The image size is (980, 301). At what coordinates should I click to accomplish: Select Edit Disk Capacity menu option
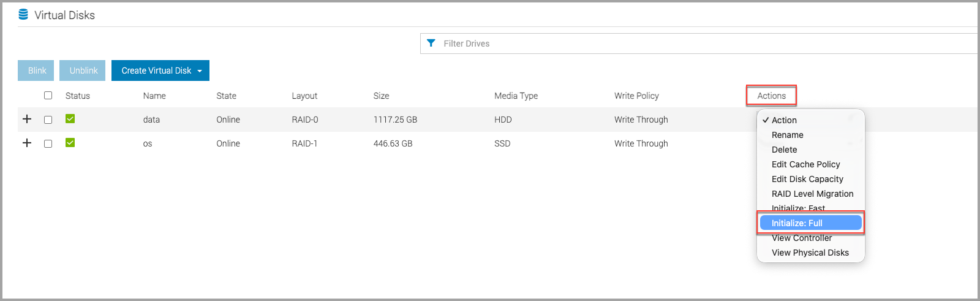click(810, 179)
